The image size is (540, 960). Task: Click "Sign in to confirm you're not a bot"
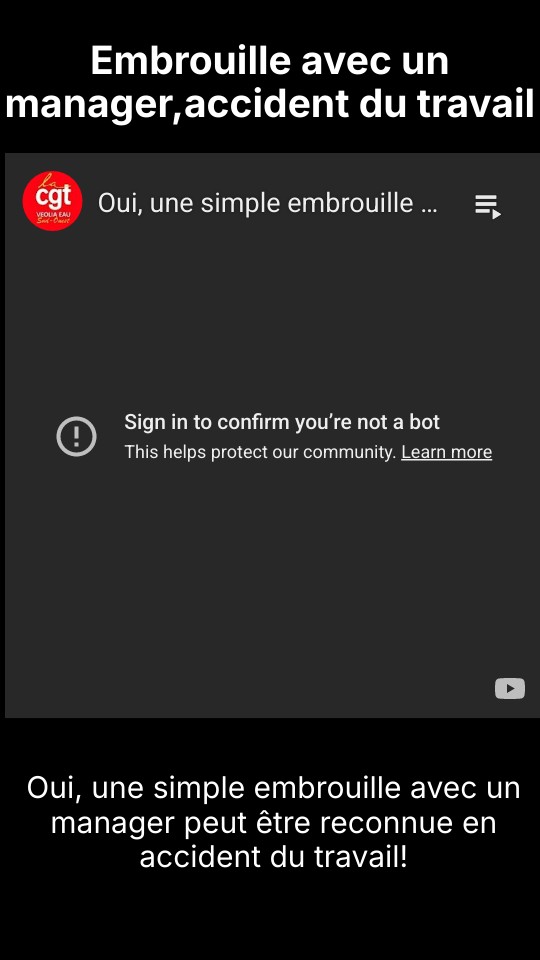click(x=282, y=422)
